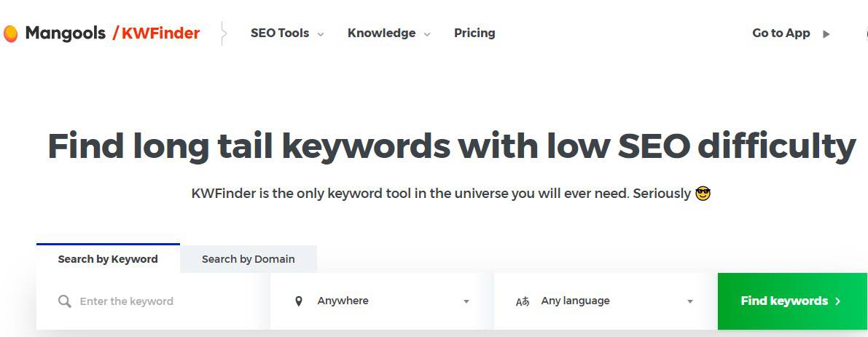Click the breadcrumb chevron separator after KWFinder
868x337 pixels.
click(223, 33)
